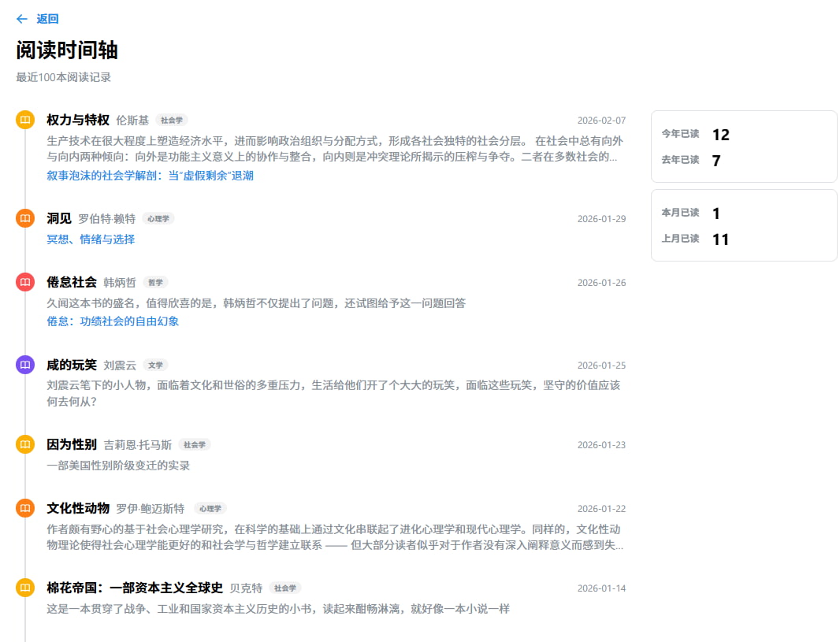Viewport: 840px width, 642px height.
Task: Click the 哲学 tag next to 韩炳哲
Action: point(155,283)
